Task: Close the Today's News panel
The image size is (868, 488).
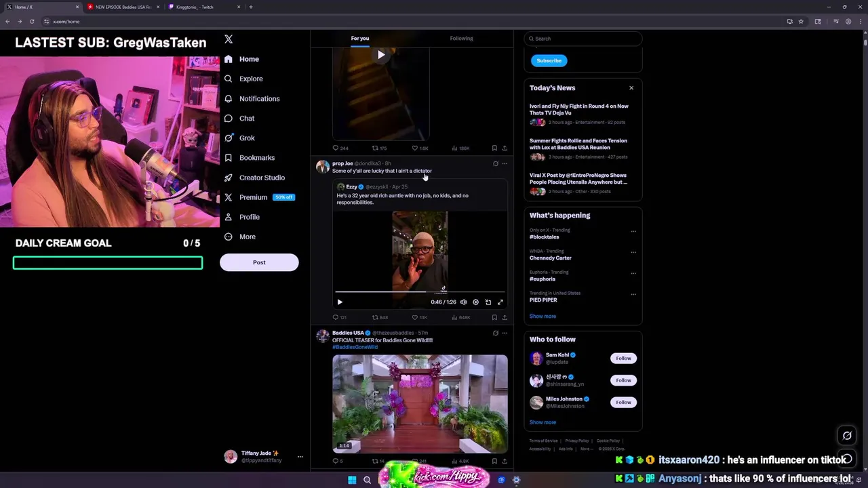Action: 631,88
